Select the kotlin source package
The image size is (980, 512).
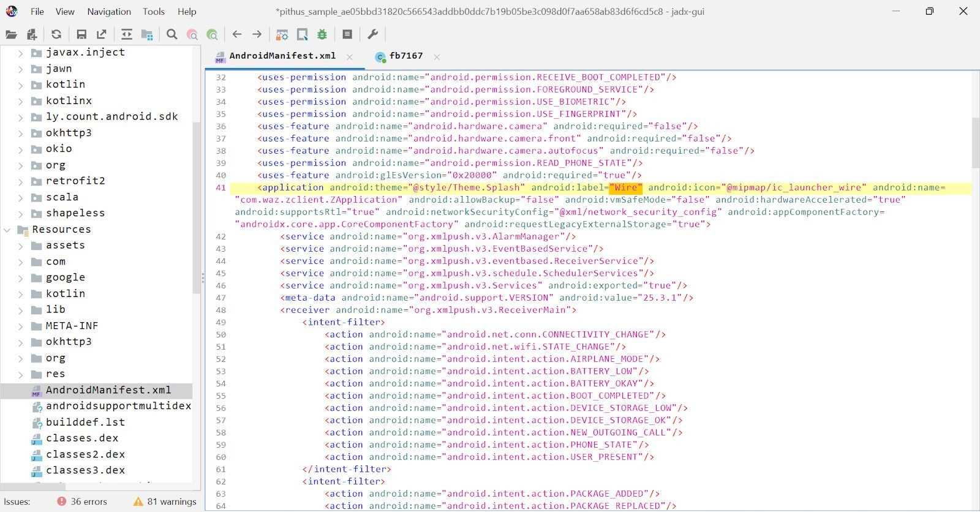click(x=66, y=85)
